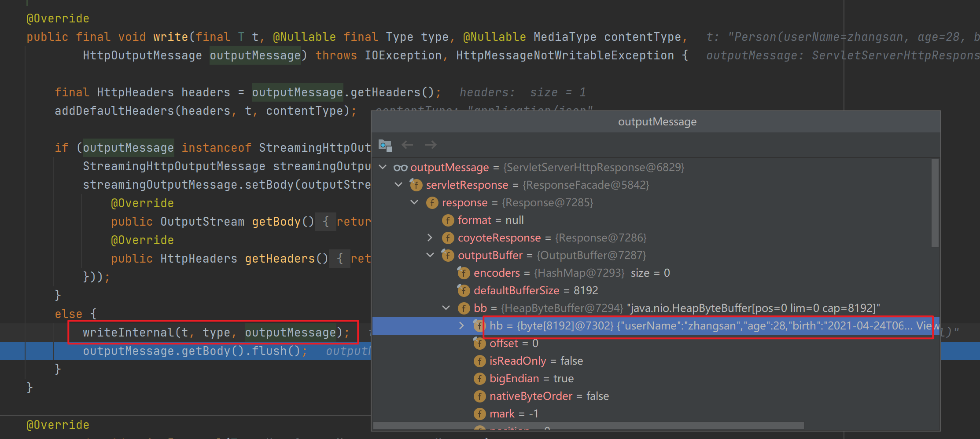The image size is (980, 439).
Task: Expand the hb byte array node
Action: 461,326
